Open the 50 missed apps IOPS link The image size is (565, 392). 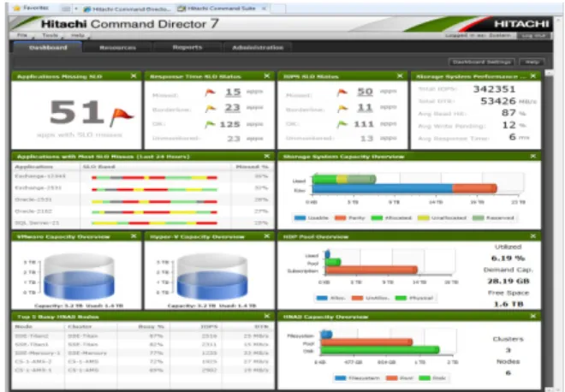tap(365, 92)
